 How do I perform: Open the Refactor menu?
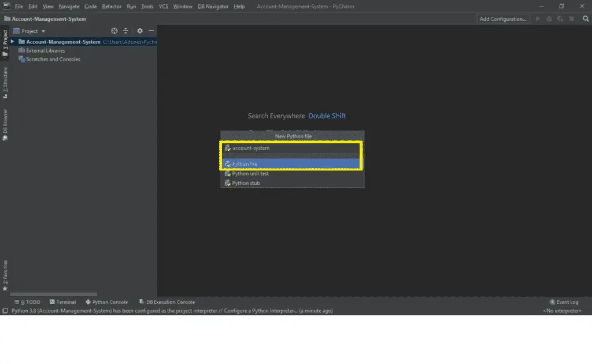111,6
